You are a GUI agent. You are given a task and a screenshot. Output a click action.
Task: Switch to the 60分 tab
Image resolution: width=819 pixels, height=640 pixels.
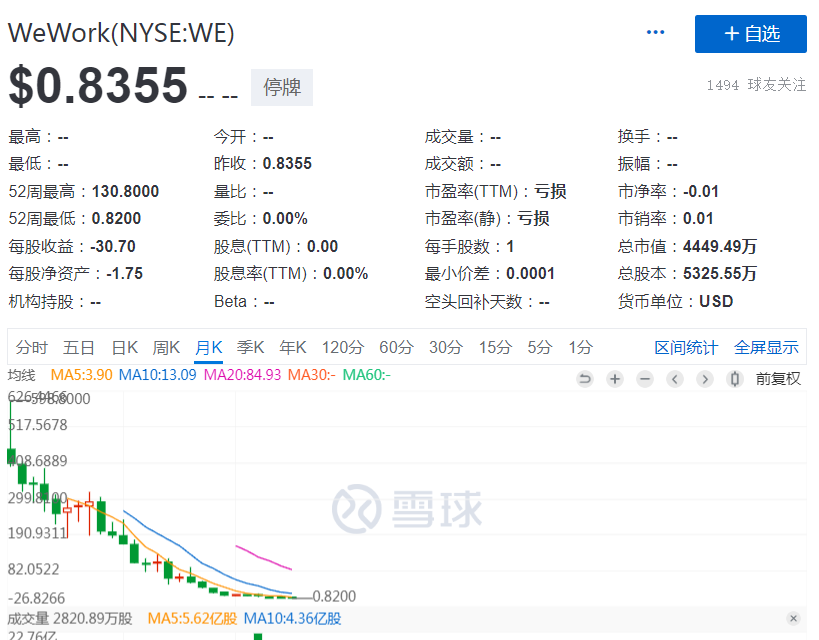(396, 347)
